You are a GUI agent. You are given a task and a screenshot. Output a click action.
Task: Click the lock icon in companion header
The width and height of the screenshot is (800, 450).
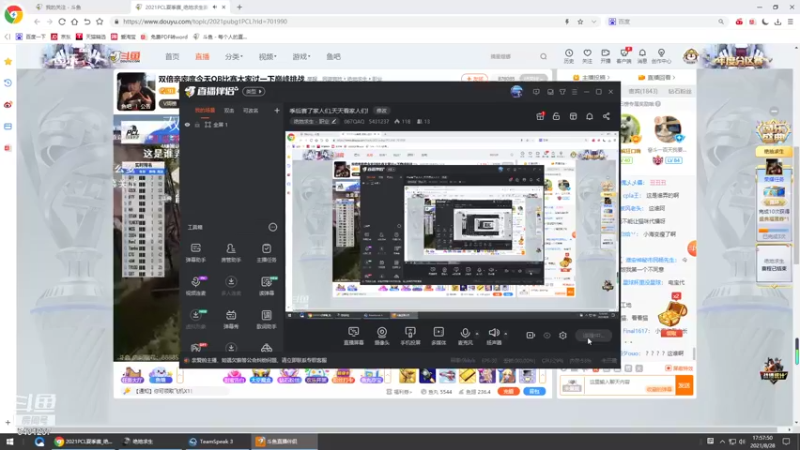[x=556, y=116]
